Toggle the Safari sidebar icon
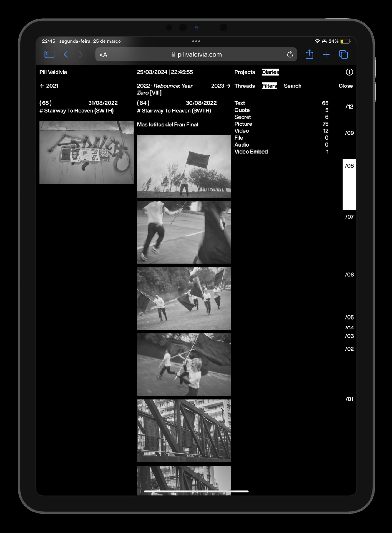Image resolution: width=392 pixels, height=533 pixels. [49, 54]
